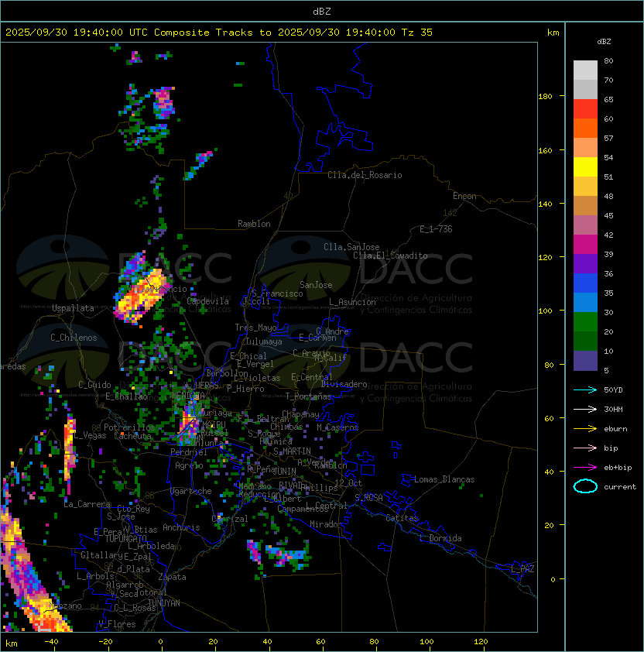Screen dimensions: 644x652
Task: Click the 'E_1-736' map label
Action: tap(436, 229)
